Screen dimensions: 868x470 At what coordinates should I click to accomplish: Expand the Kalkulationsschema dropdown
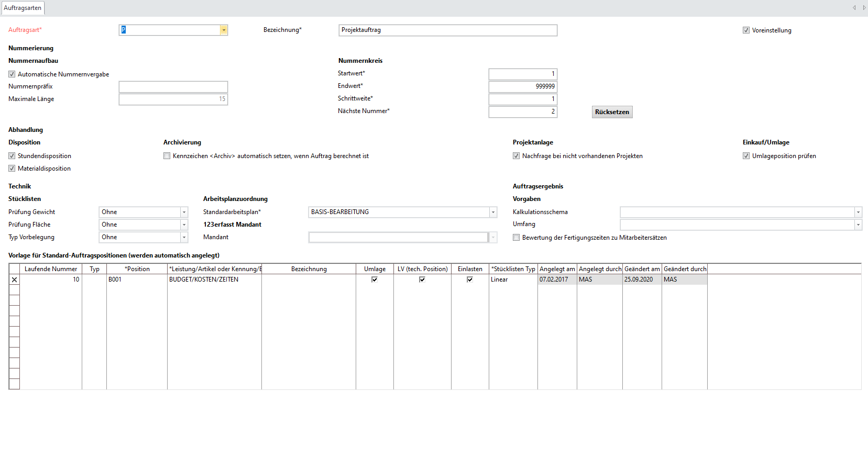click(858, 212)
